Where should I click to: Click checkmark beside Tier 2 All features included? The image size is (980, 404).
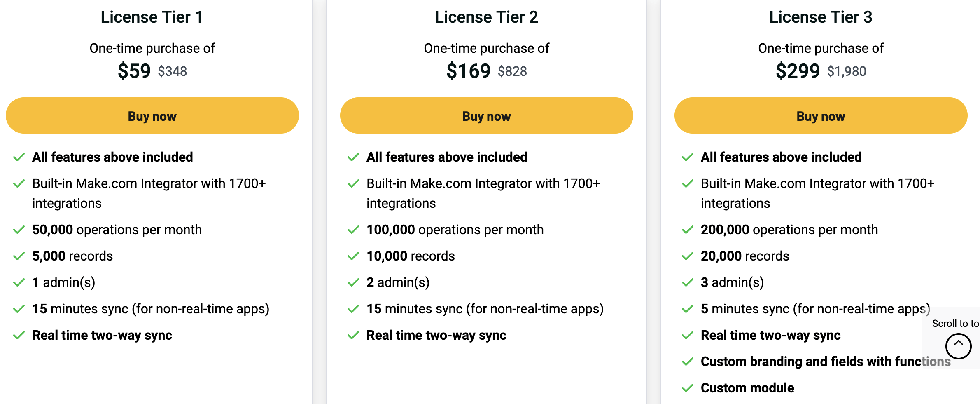[x=353, y=157]
